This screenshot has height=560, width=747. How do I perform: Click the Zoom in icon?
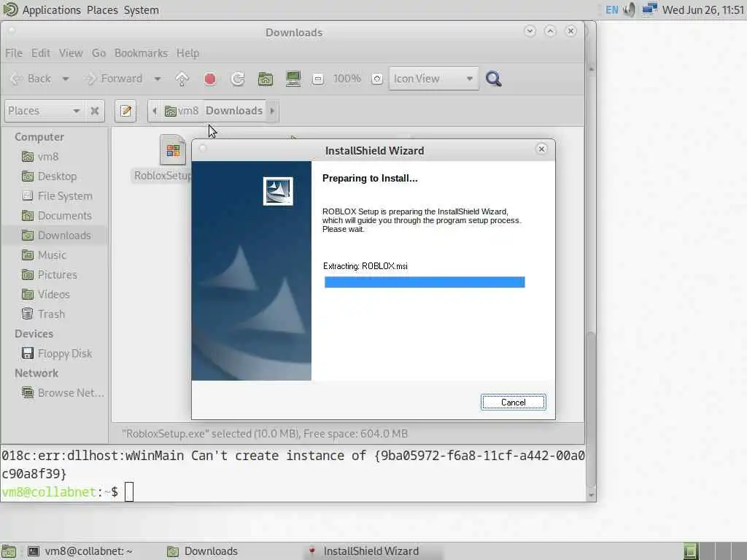(377, 79)
